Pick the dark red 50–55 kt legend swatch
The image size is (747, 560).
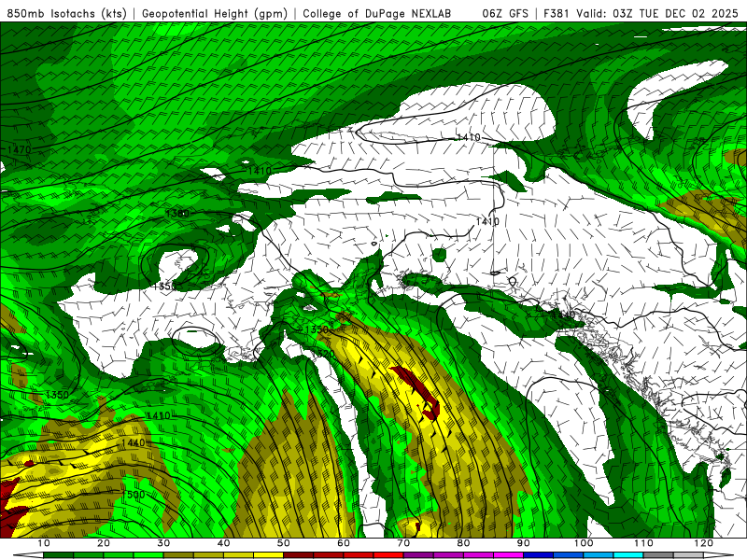(299, 555)
